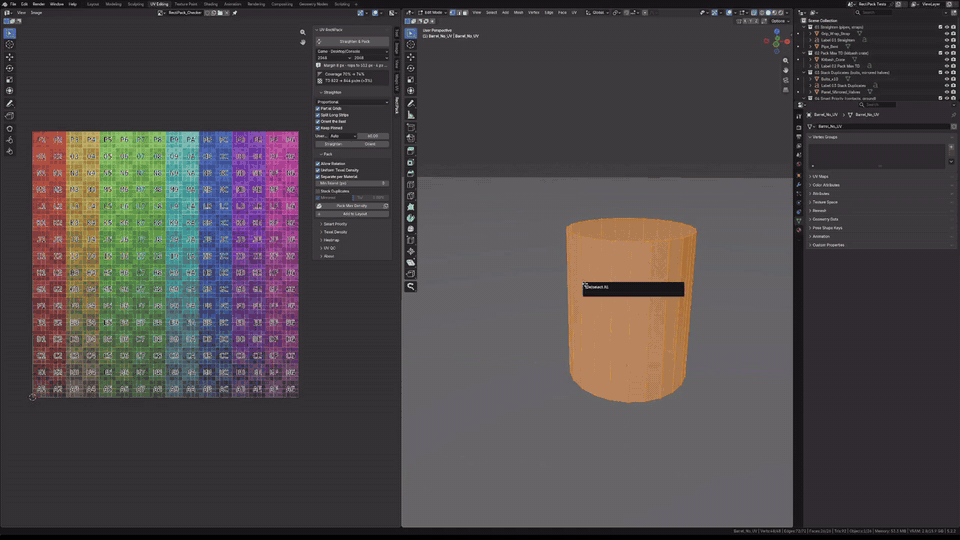
Task: Toggle the Orient the Rest checkbox
Action: click(318, 121)
